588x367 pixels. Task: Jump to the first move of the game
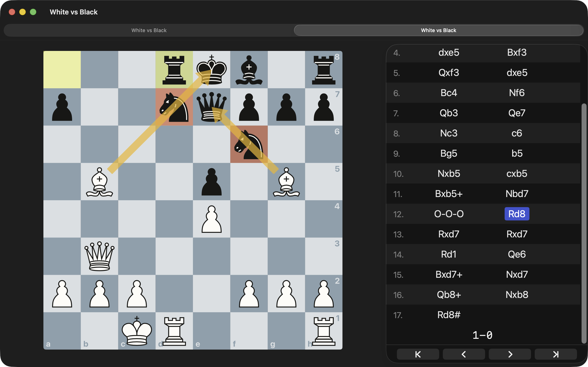point(418,354)
